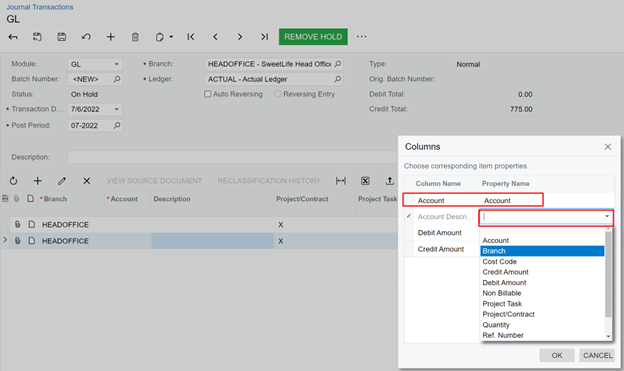The image size is (624, 371).
Task: Select Project/Contract in the list
Action: pos(542,314)
